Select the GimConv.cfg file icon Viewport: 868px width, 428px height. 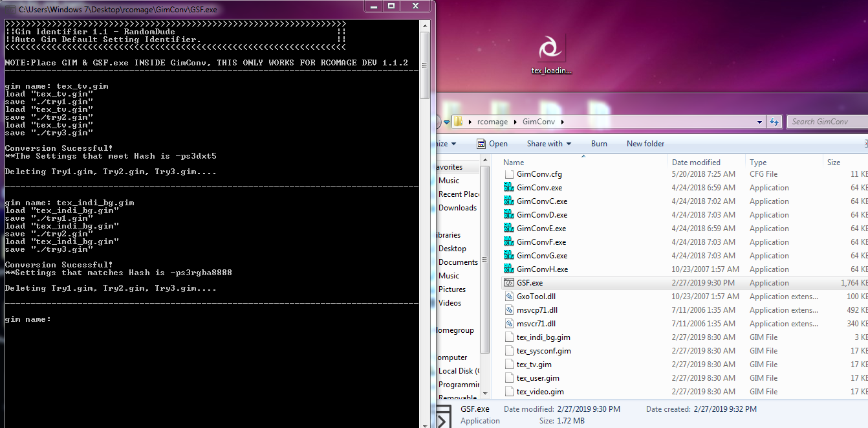(509, 174)
